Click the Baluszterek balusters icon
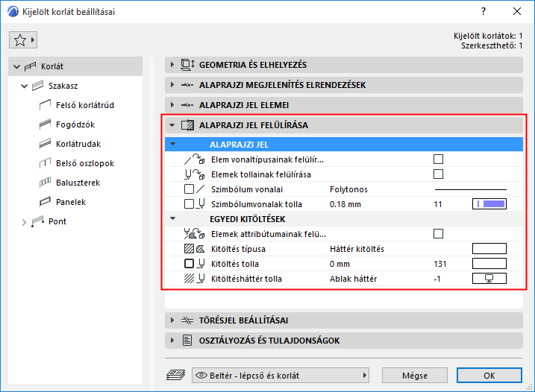The height and width of the screenshot is (392, 535). pyautogui.click(x=45, y=183)
